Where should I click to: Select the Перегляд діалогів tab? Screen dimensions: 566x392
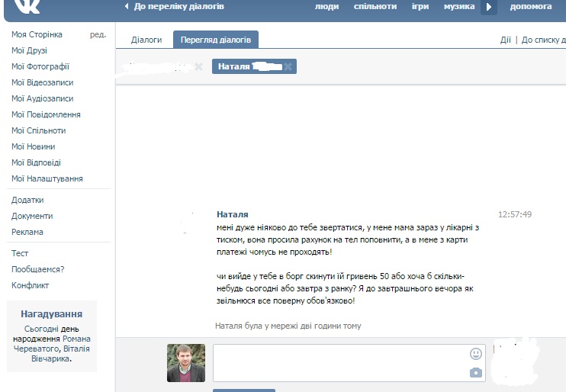click(216, 40)
